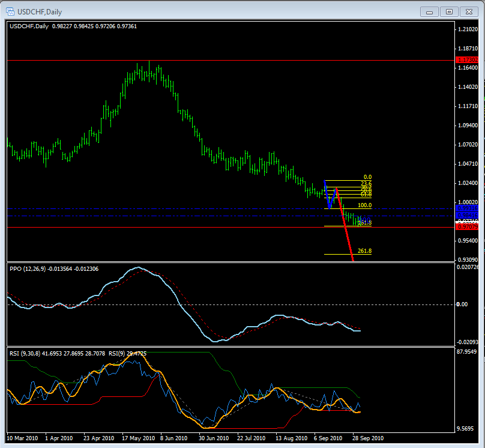Click the 0.00 zero level on PPO scale
Image resolution: width=485 pixels, height=448 pixels.
click(x=462, y=304)
